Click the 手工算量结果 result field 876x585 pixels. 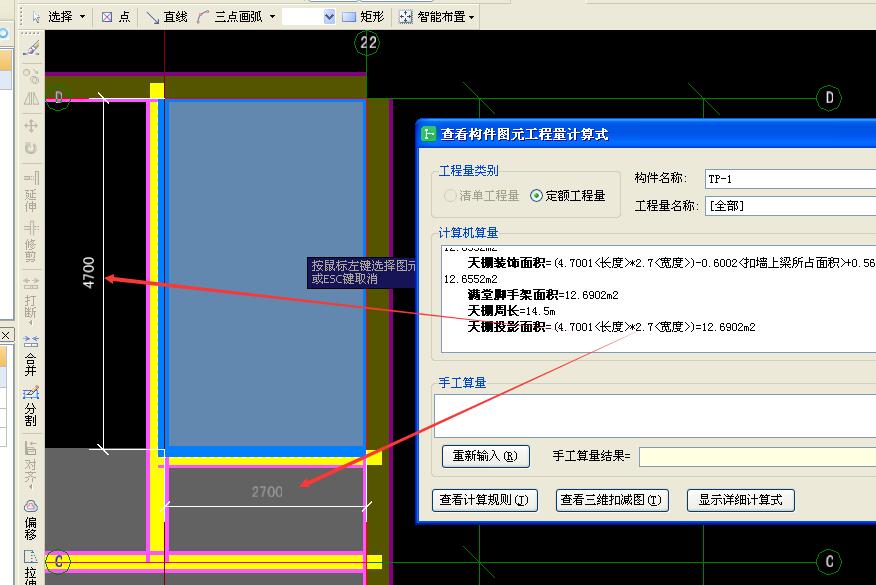[758, 456]
